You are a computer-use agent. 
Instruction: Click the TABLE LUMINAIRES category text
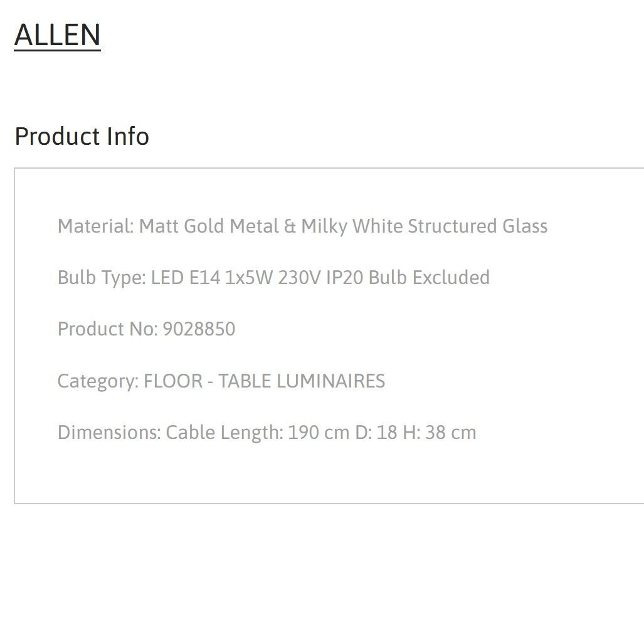302,381
